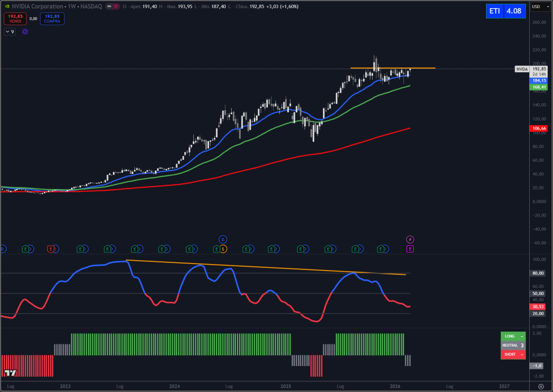This screenshot has height=392, width=553.
Task: Select the purple "E" event icon at row end
Action: [x=410, y=248]
